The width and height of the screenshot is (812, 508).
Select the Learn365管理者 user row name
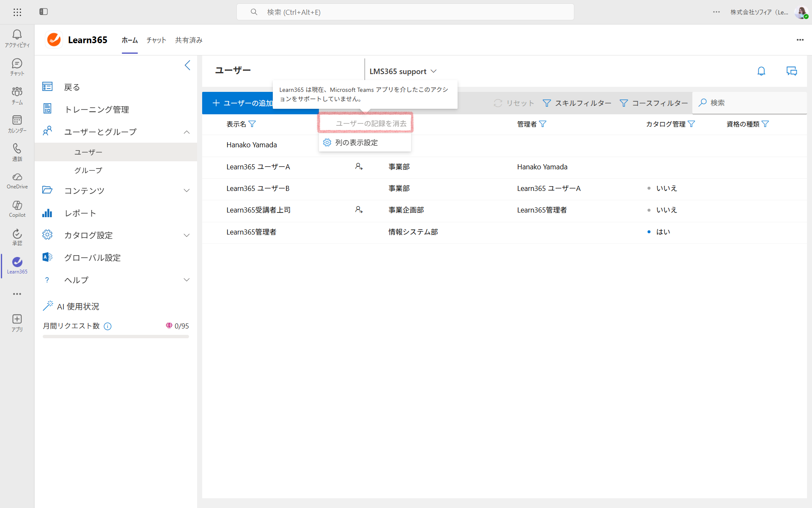pos(251,232)
